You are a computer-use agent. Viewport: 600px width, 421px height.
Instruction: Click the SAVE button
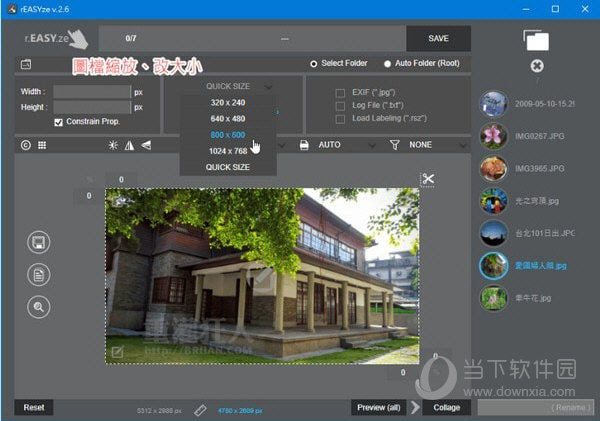tap(439, 38)
